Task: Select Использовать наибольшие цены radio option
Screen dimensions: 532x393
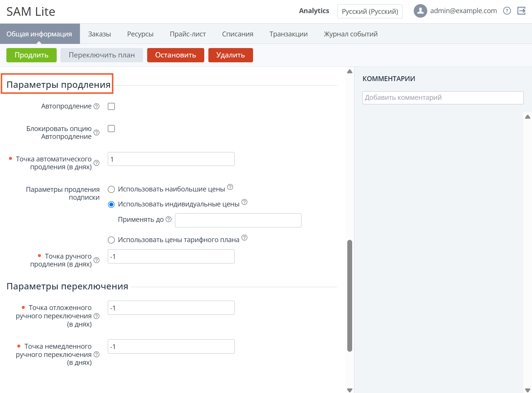Action: tap(111, 189)
